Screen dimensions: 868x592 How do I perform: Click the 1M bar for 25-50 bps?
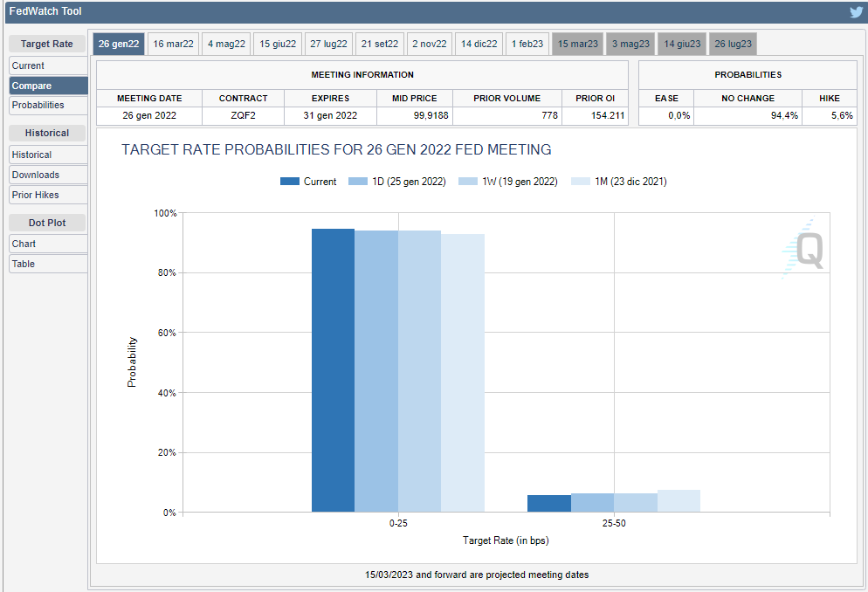click(679, 500)
